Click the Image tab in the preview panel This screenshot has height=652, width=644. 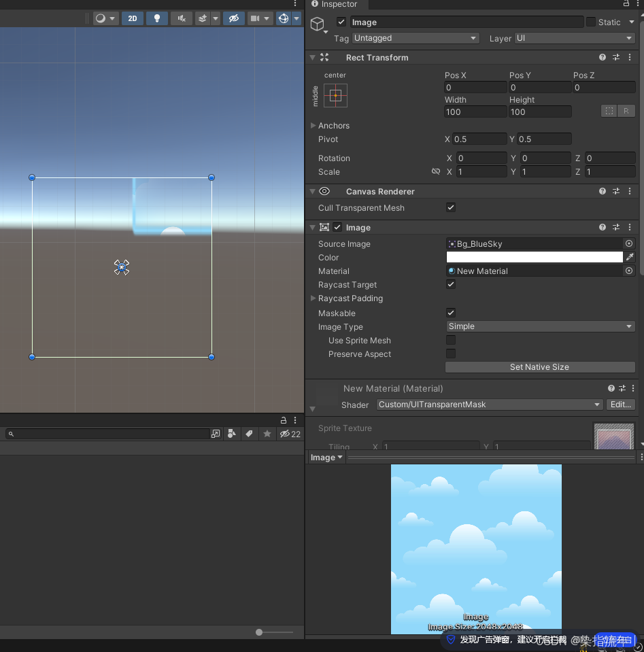pyautogui.click(x=324, y=457)
